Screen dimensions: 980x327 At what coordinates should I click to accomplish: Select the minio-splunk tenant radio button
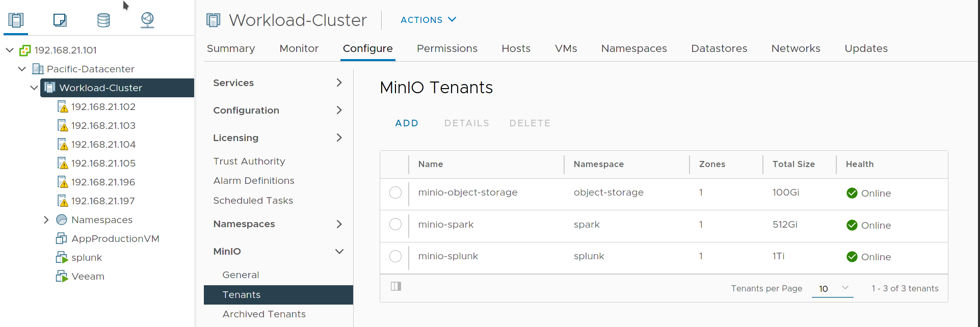coord(395,256)
